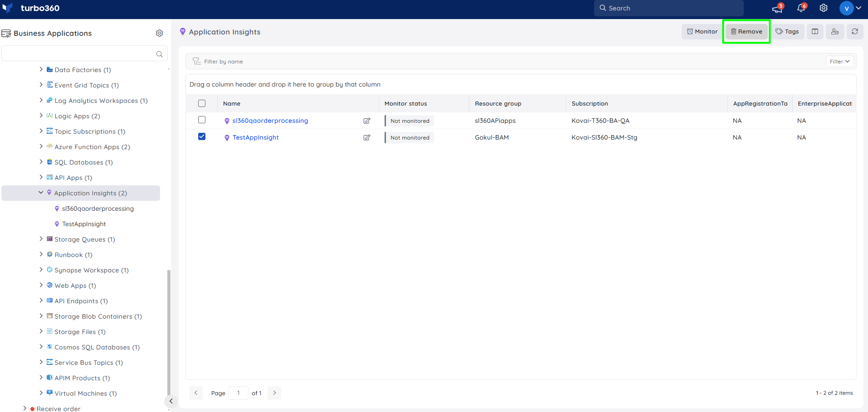Uncheck the TestAppInsight row checkbox

202,136
